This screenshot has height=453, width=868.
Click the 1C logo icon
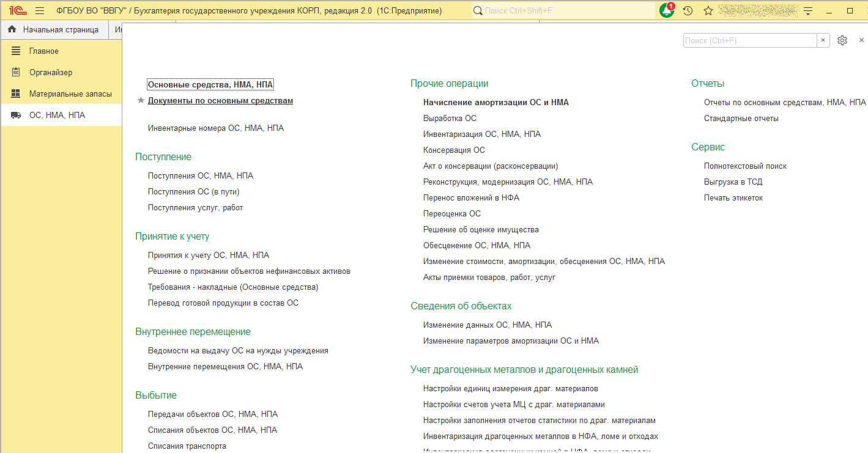click(x=16, y=10)
